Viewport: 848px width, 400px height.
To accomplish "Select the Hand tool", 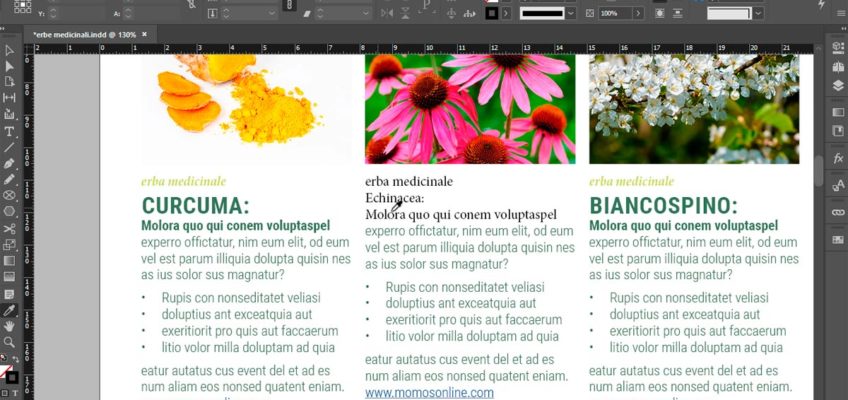I will pos(9,326).
